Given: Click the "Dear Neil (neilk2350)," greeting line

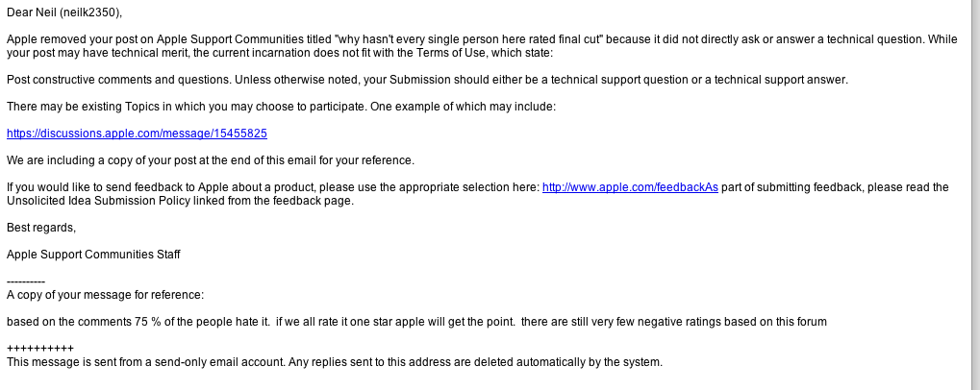Looking at the screenshot, I should (x=64, y=12).
